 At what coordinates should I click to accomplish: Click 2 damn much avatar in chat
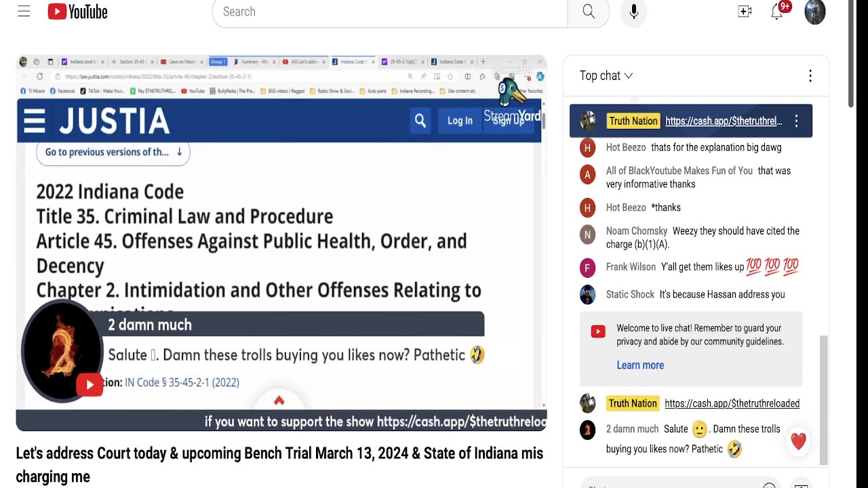(588, 430)
